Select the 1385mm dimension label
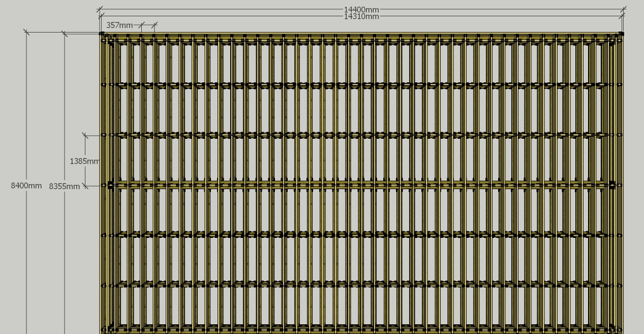 pyautogui.click(x=85, y=161)
